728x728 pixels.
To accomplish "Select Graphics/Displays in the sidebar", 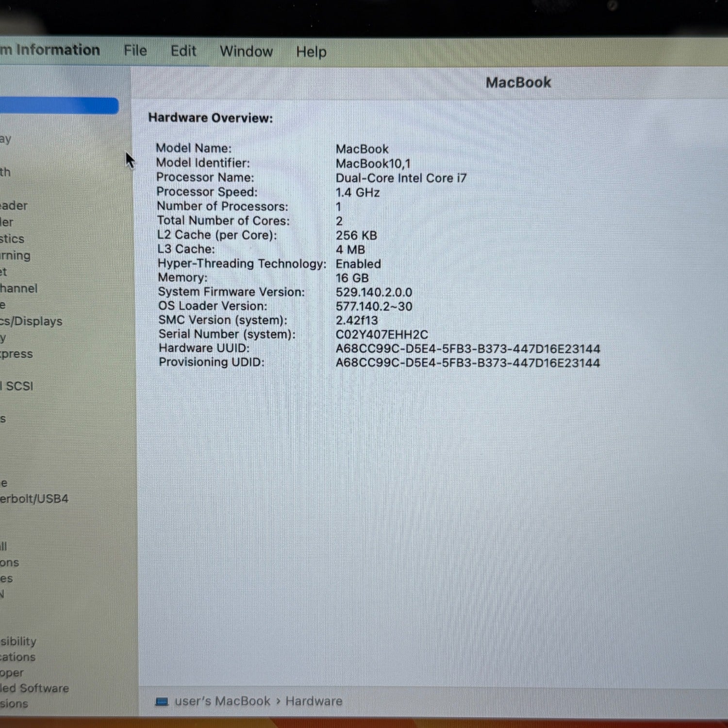I will pos(31,321).
